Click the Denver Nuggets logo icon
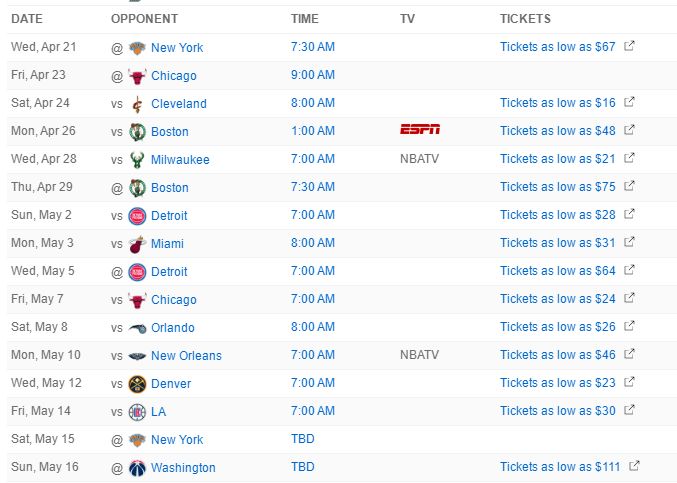 coord(137,383)
